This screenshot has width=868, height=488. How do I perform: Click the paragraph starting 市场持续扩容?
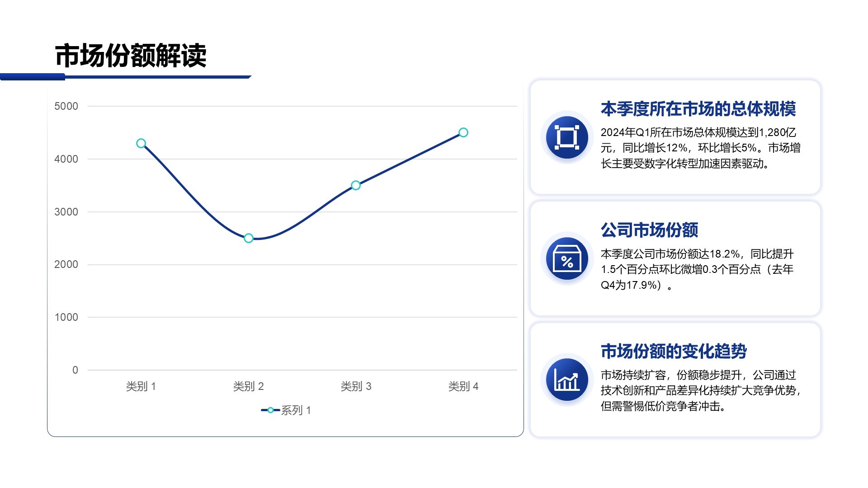[700, 390]
